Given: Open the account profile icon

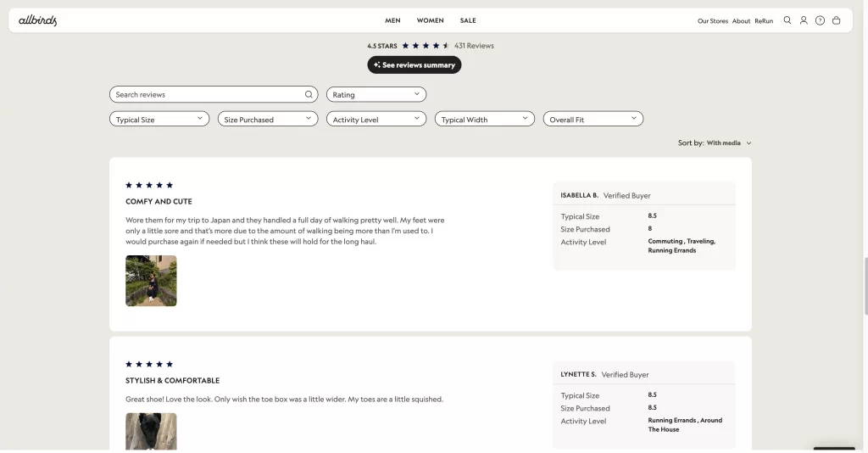Looking at the screenshot, I should click(x=804, y=20).
